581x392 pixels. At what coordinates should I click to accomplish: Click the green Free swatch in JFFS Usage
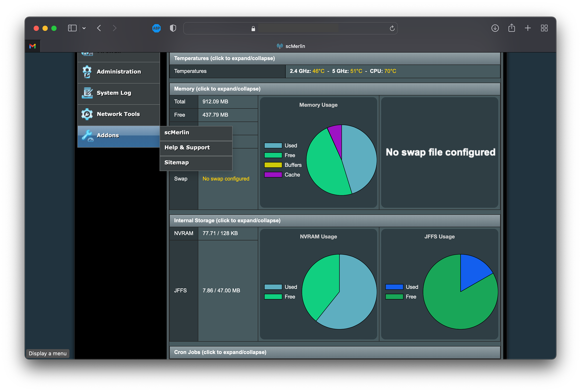(x=394, y=297)
